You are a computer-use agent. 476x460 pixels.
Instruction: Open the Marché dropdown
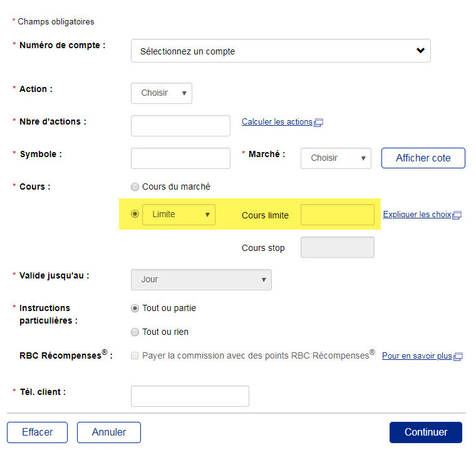coord(336,158)
